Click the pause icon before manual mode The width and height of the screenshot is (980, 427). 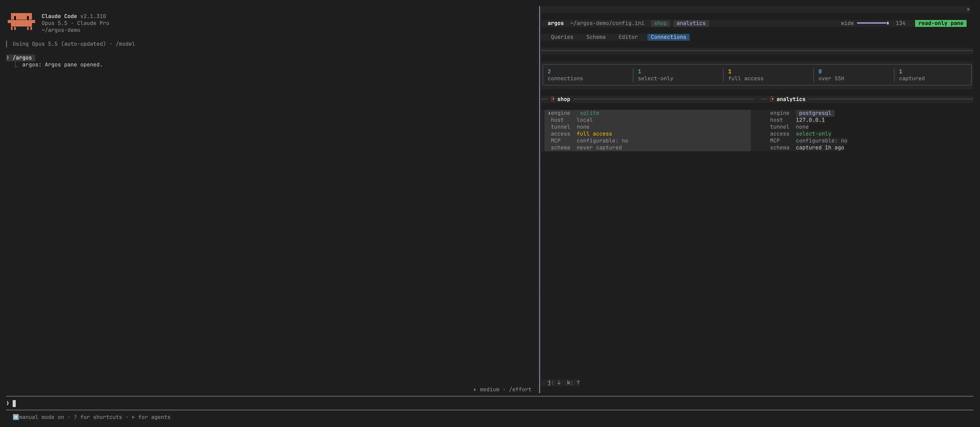[16, 417]
